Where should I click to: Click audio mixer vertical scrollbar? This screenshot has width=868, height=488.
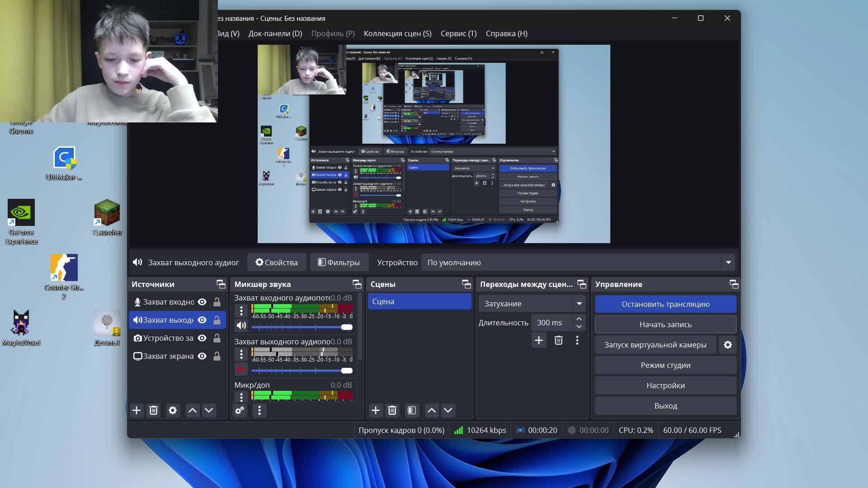(360, 326)
